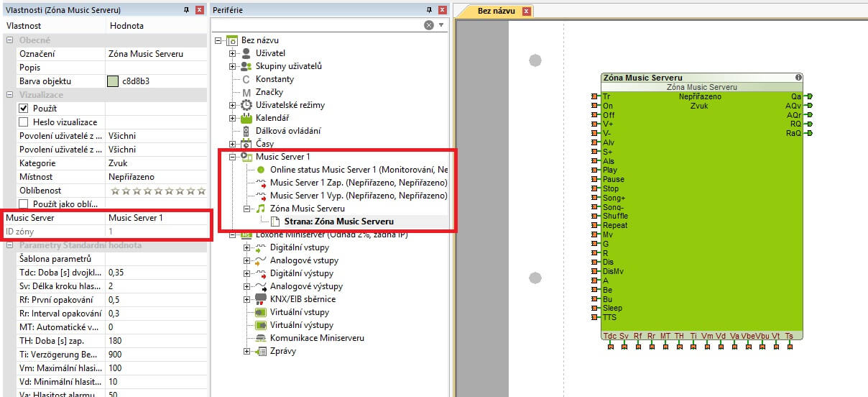Click the Digitální vstupy icon

point(261,247)
